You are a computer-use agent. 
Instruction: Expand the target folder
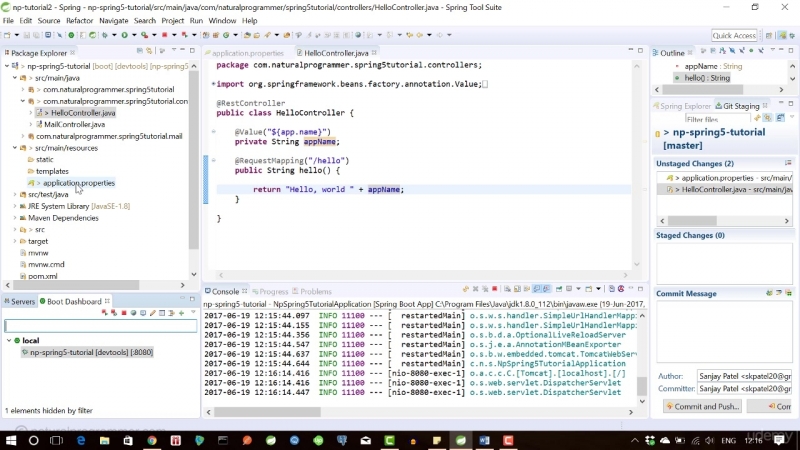tap(15, 241)
